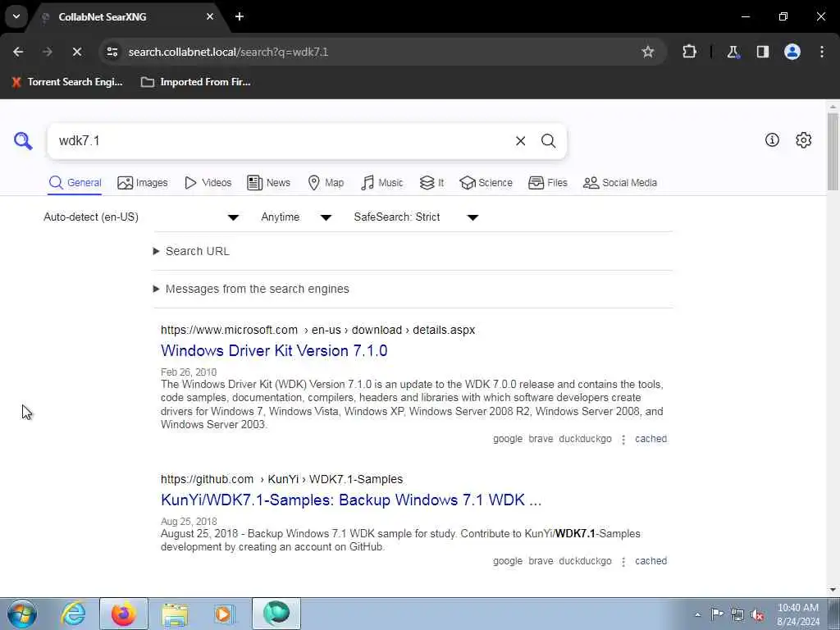Open the tab search dropdown arrow
This screenshot has height=630, width=840.
click(16, 16)
